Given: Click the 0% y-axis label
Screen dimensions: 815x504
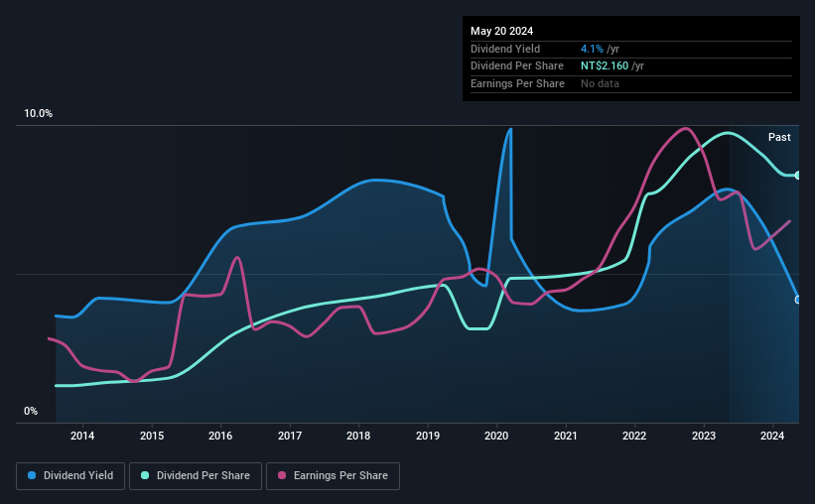Looking at the screenshot, I should [x=31, y=411].
